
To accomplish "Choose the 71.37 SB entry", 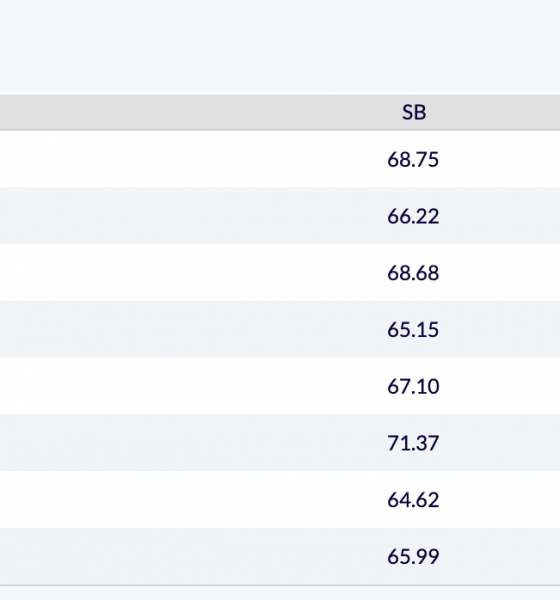I will (x=413, y=443).
